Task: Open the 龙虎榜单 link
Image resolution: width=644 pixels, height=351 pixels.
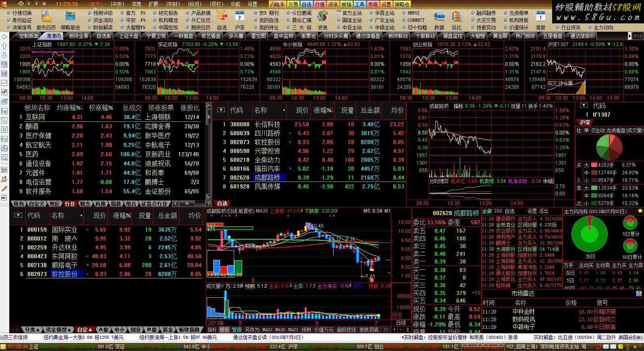Action: click(519, 13)
